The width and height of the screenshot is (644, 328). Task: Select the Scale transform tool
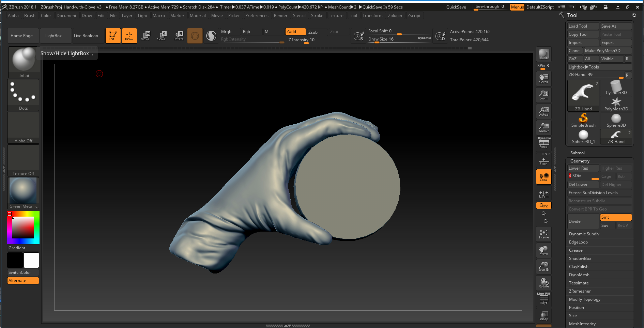pos(162,35)
